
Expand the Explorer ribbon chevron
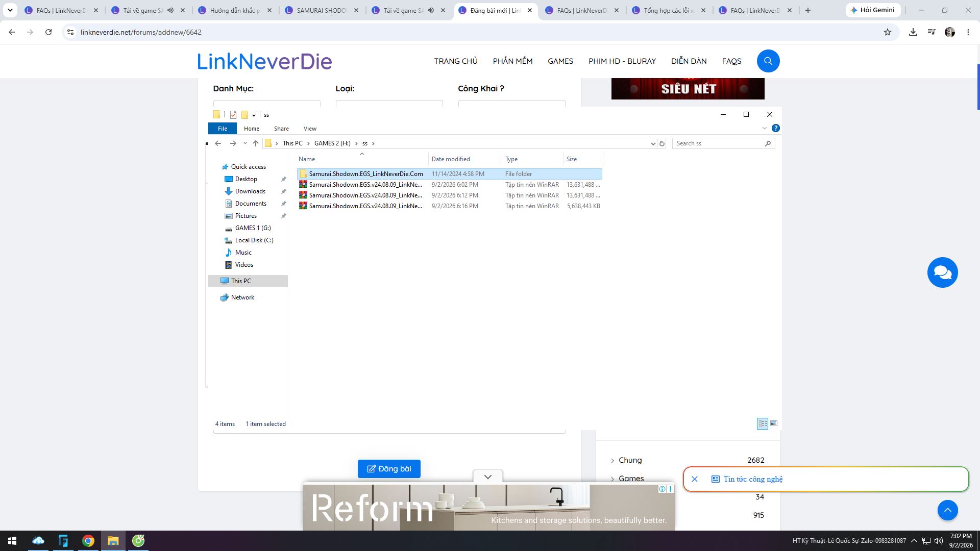(765, 128)
